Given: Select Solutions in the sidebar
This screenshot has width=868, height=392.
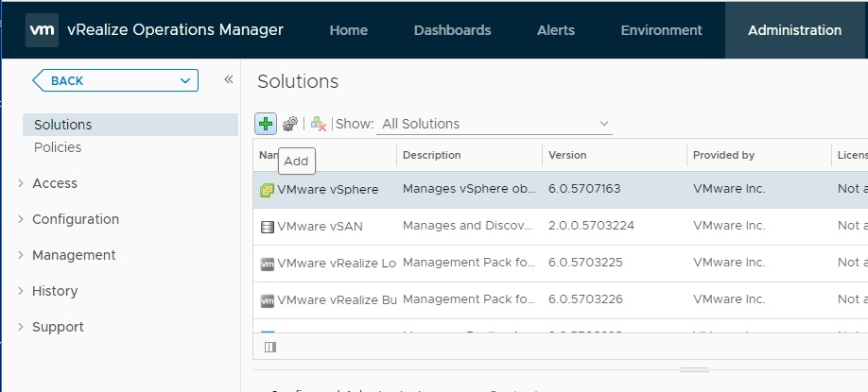Looking at the screenshot, I should click(130, 125).
